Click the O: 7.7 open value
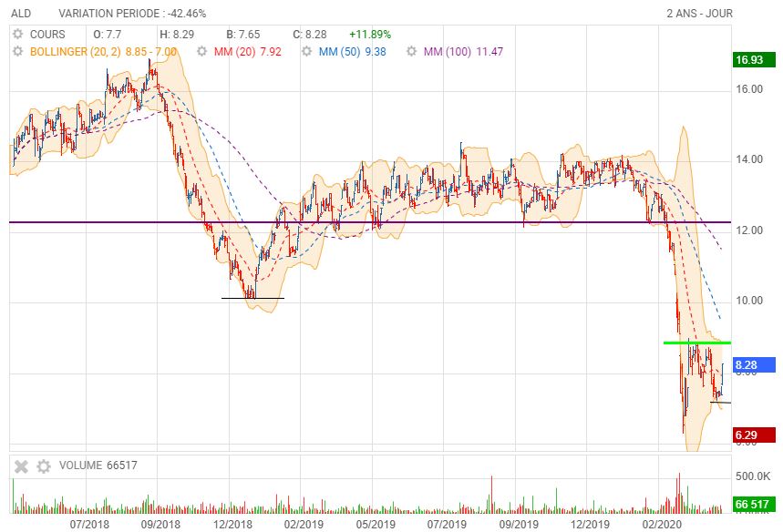Image resolution: width=783 pixels, height=532 pixels. pyautogui.click(x=107, y=35)
